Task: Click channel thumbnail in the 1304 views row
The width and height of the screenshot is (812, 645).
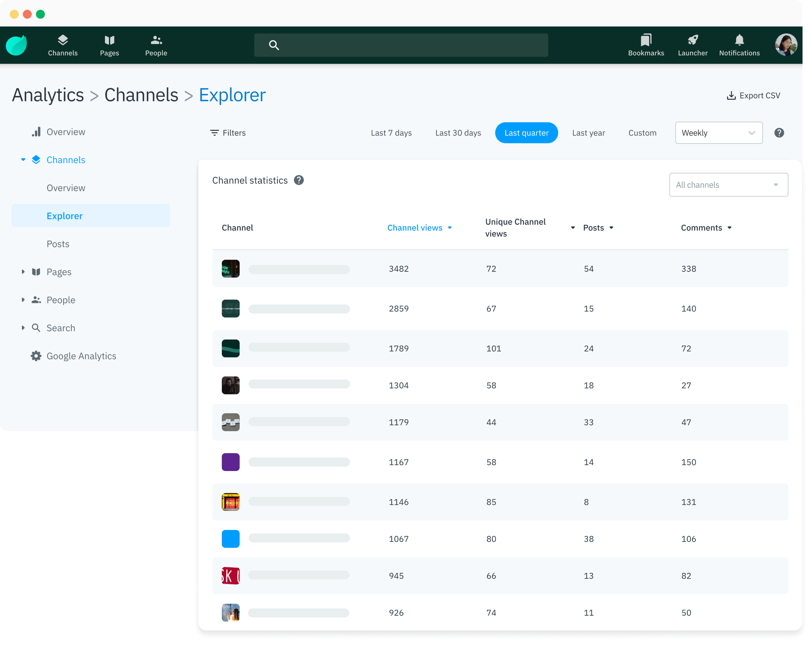Action: [230, 385]
